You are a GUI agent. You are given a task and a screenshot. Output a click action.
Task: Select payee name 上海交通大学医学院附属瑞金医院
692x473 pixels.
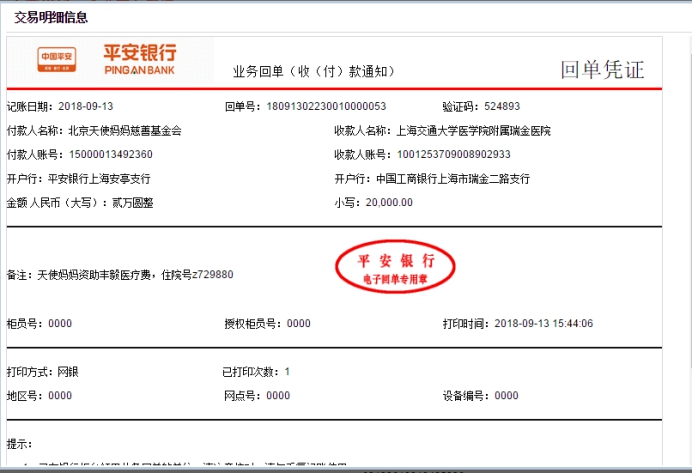[473, 131]
